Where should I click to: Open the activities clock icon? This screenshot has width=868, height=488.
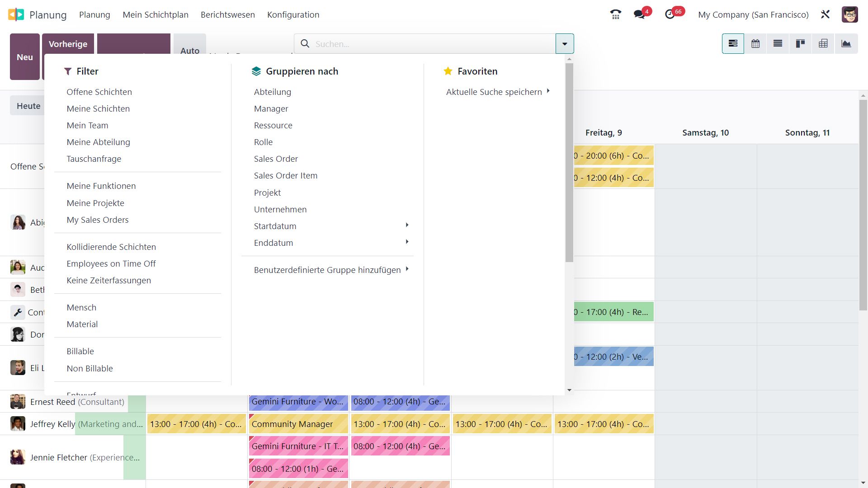pyautogui.click(x=670, y=14)
